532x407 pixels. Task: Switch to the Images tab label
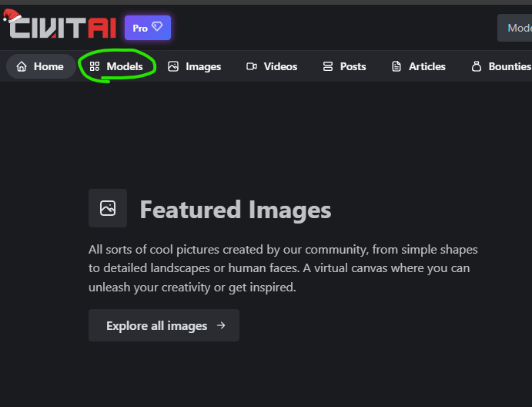click(x=203, y=66)
